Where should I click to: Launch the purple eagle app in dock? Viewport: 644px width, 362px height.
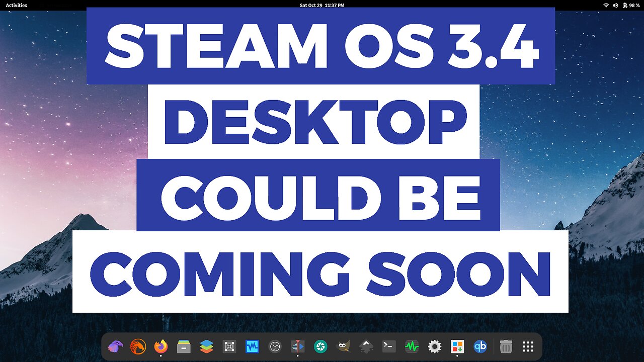pyautogui.click(x=115, y=346)
